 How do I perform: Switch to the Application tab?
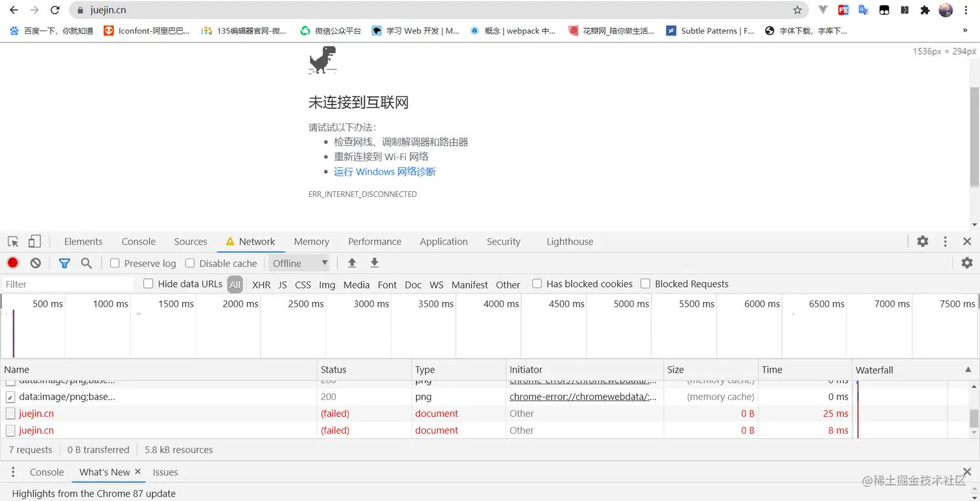coord(443,242)
